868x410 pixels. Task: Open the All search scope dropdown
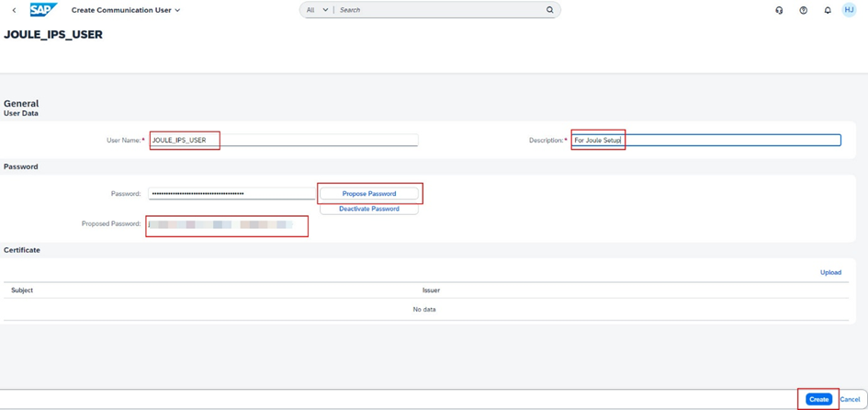(x=317, y=10)
